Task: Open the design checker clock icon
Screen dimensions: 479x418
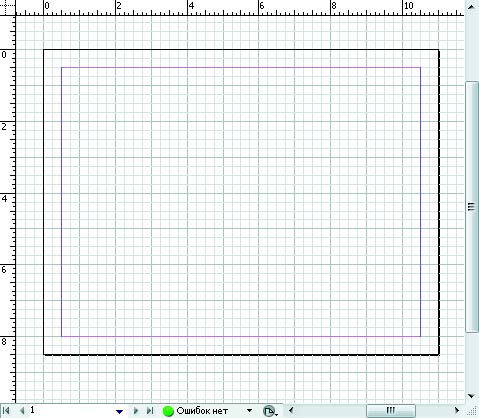Action: [269, 411]
